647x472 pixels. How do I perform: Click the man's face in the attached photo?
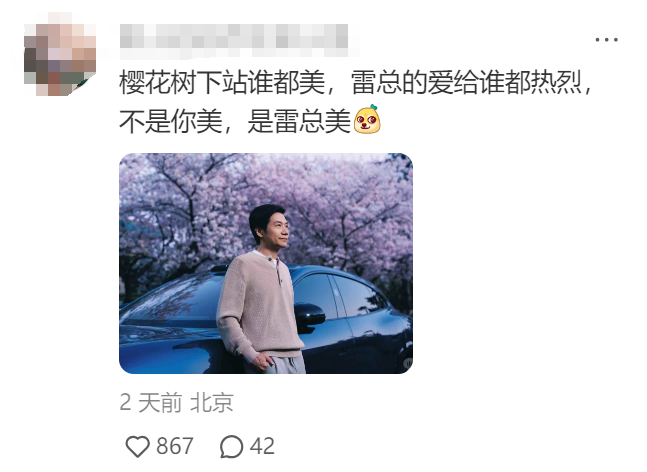point(276,231)
